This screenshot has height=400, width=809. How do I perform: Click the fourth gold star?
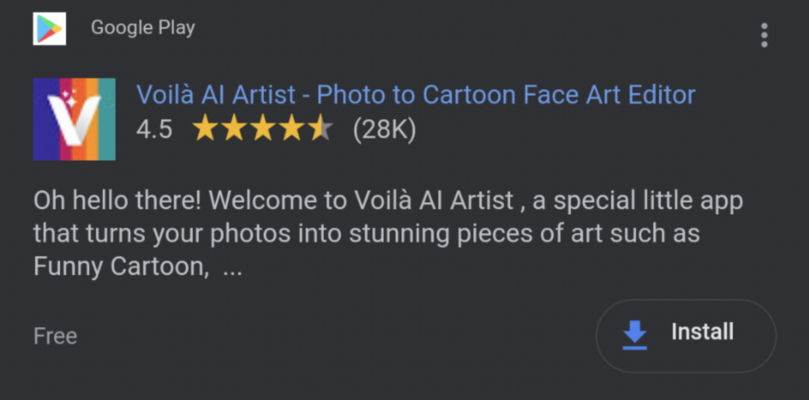pyautogui.click(x=292, y=128)
